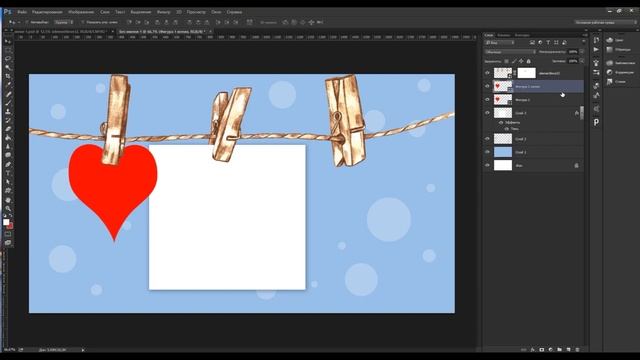Open the Образцы panel button
640x360 pixels.
pyautogui.click(x=619, y=49)
